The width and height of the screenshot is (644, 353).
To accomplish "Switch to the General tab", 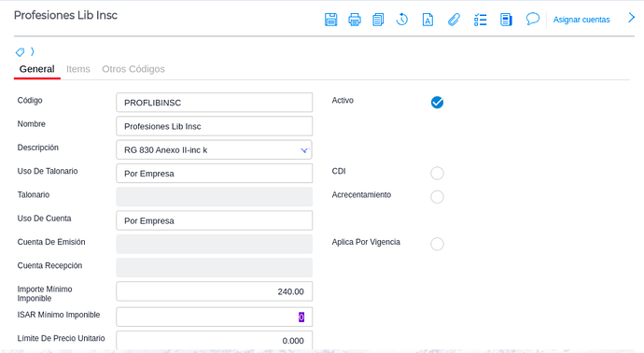I will [x=37, y=69].
